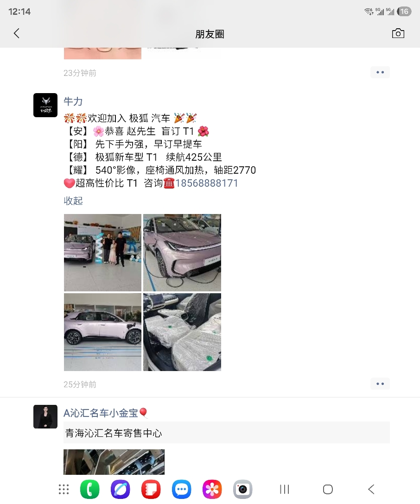This screenshot has width=420, height=504.
Task: Open A沁汇名车小金宝's profile avatar
Action: [x=45, y=416]
